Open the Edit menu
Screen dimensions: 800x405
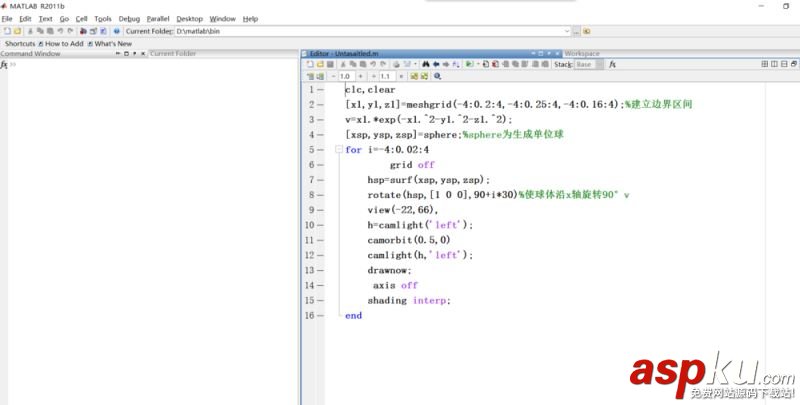pos(26,19)
